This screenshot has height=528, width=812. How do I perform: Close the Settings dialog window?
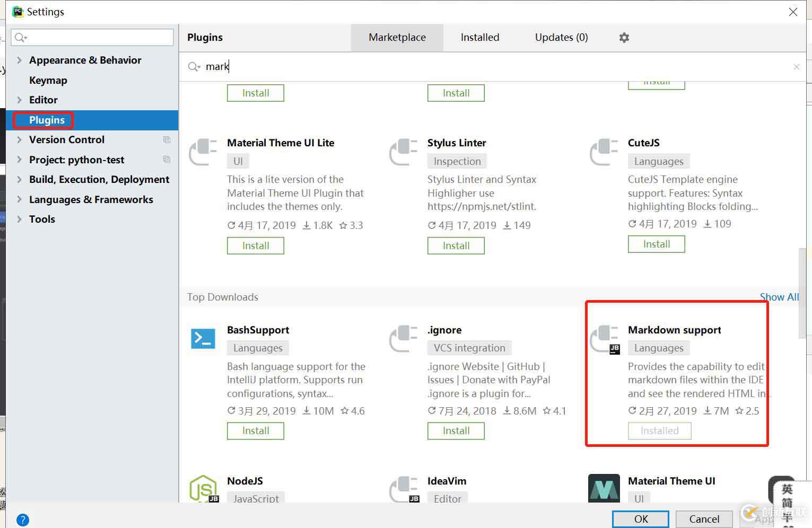coord(793,12)
